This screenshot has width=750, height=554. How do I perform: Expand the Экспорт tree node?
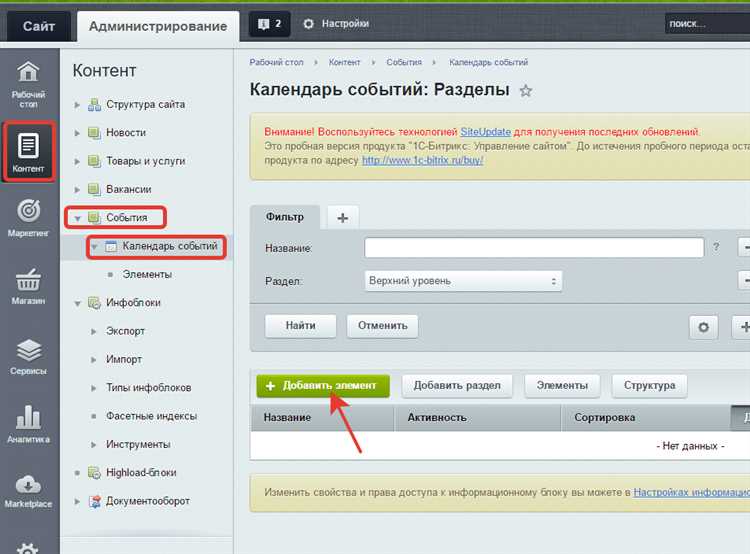[x=94, y=332]
